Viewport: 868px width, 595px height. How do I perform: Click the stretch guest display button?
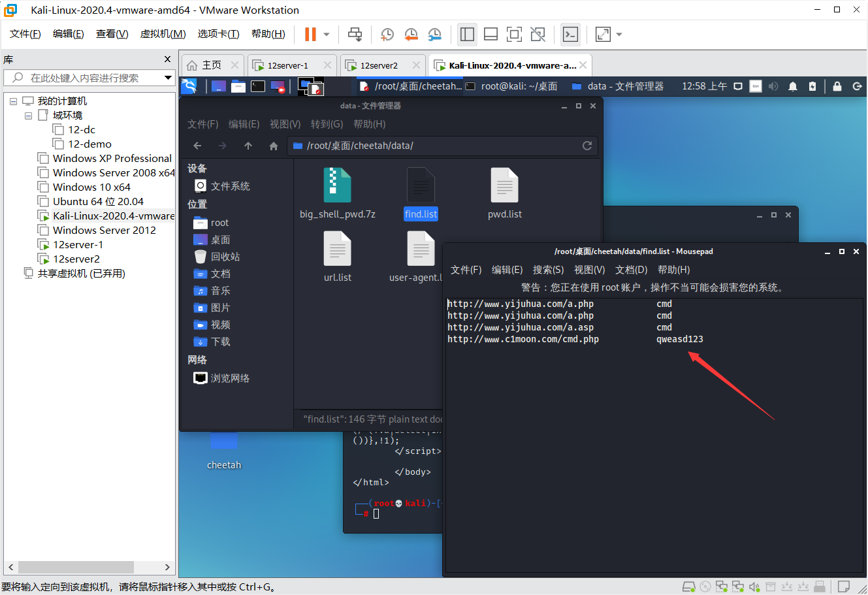tap(603, 34)
